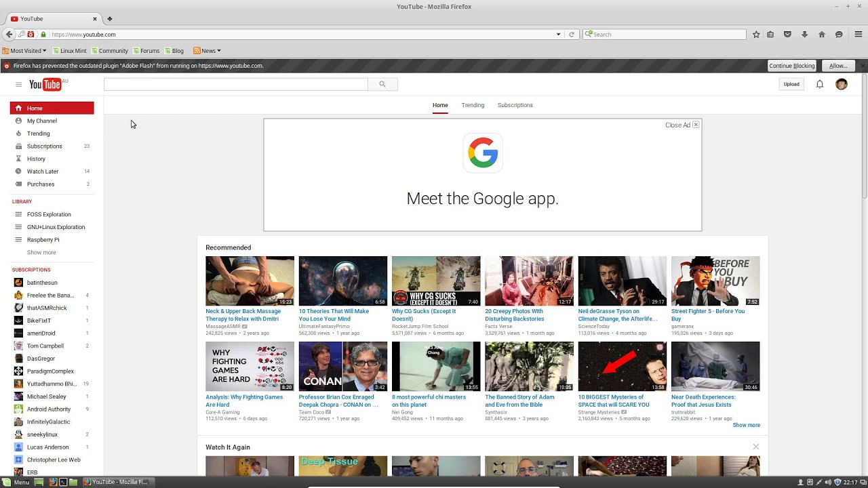Click the YouTube logo
Screen dimensions: 868x488
[x=45, y=84]
